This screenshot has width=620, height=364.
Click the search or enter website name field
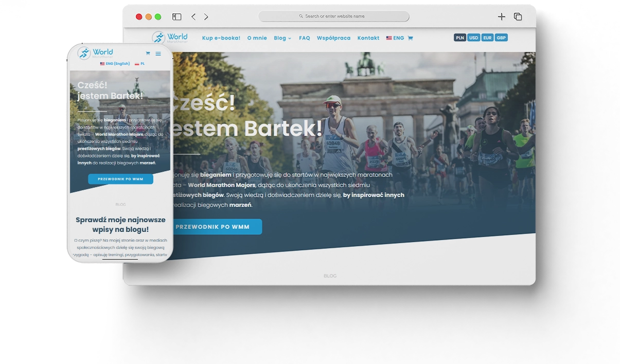tap(334, 16)
